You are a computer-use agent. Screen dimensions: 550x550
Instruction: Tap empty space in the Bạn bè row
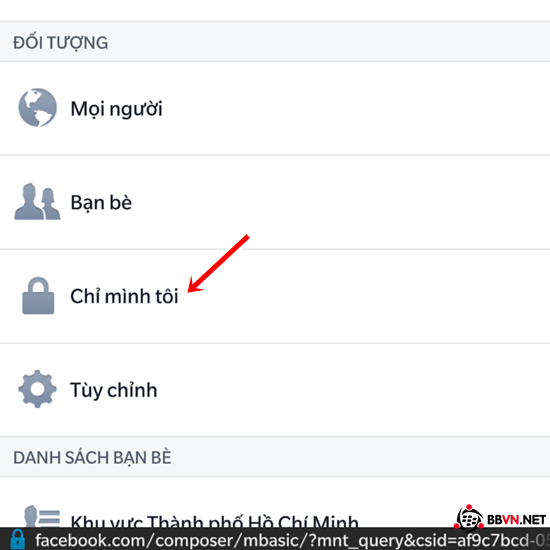point(351,202)
